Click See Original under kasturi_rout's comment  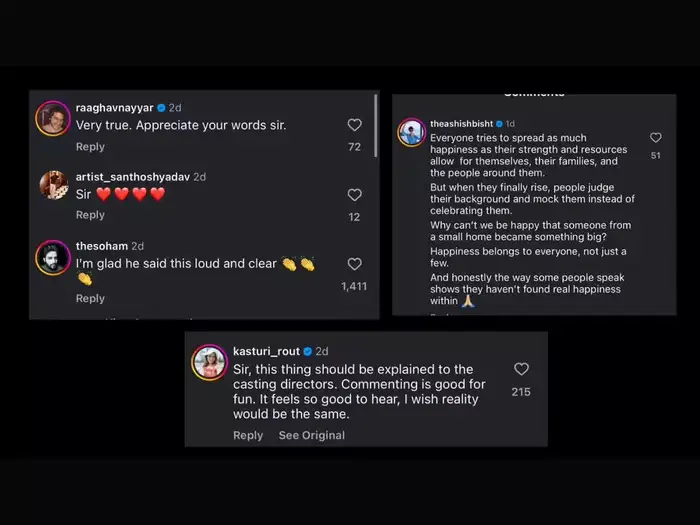311,435
